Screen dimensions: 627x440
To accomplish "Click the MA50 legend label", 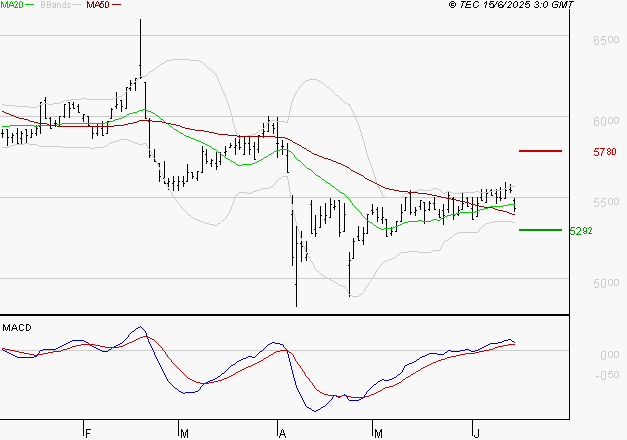I will (98, 5).
